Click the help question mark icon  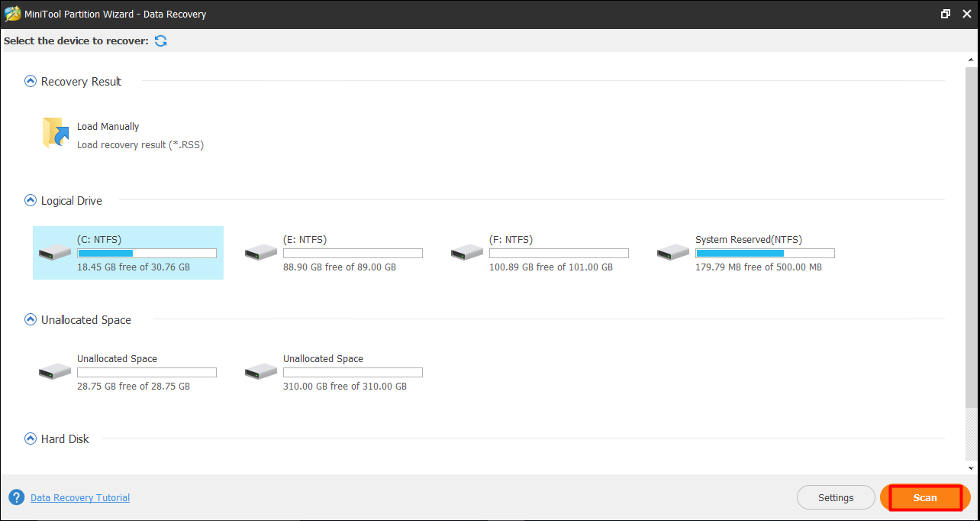[x=17, y=497]
